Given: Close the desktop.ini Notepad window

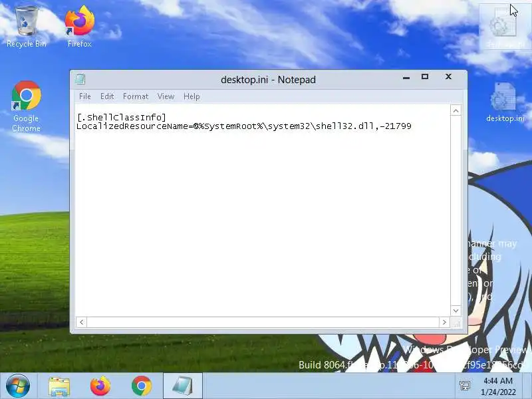Looking at the screenshot, I should [448, 76].
